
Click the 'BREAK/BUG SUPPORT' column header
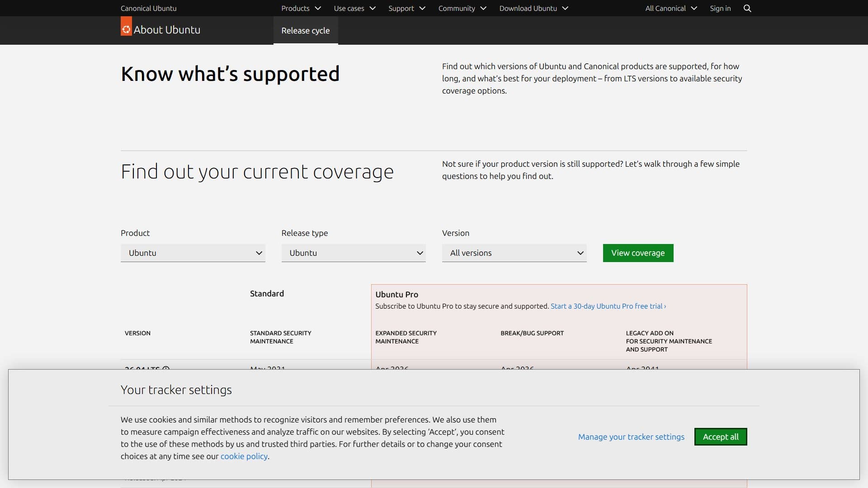point(532,333)
